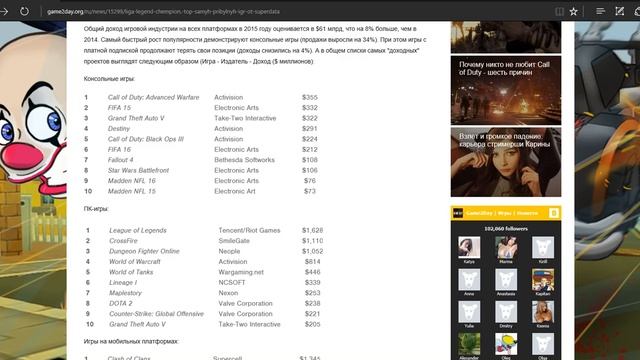Image resolution: width=640 pixels, height=360 pixels.
Task: Make a web note pencil icon
Action: (620, 11)
